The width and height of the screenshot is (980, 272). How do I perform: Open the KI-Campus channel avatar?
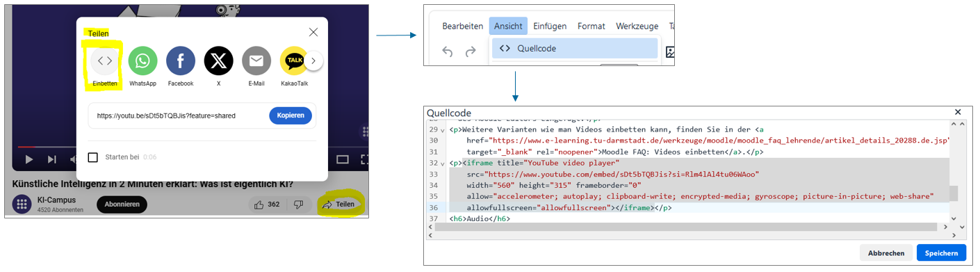22,205
